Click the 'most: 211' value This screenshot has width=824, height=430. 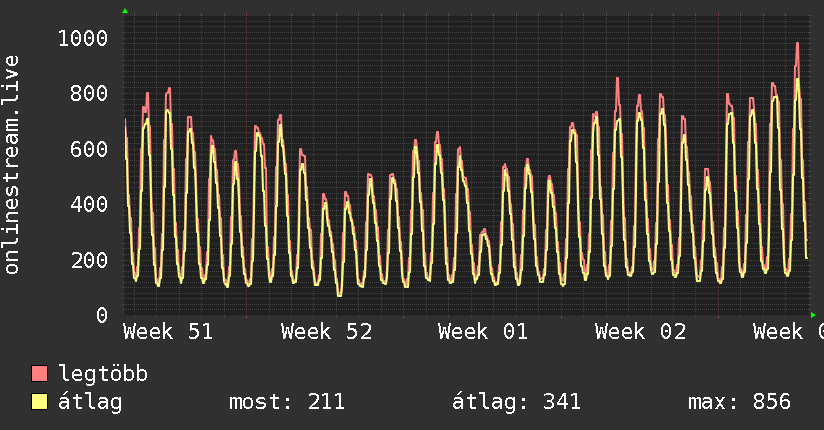point(287,402)
